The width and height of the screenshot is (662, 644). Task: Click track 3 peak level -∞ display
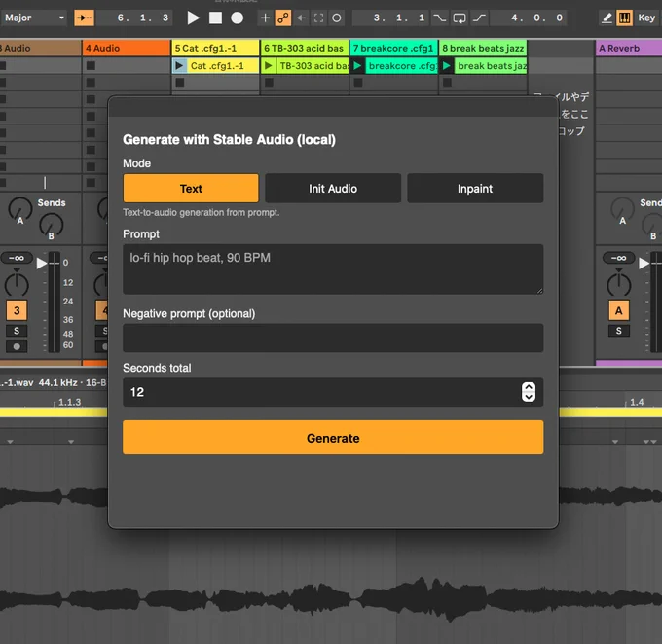tap(17, 258)
